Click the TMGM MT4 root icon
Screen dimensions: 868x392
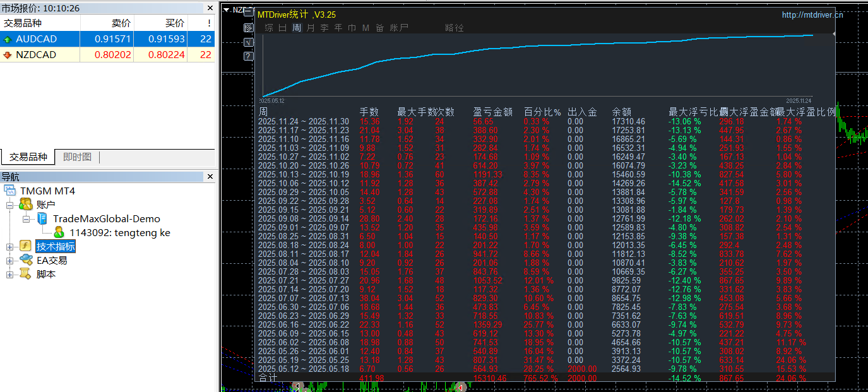(10, 191)
